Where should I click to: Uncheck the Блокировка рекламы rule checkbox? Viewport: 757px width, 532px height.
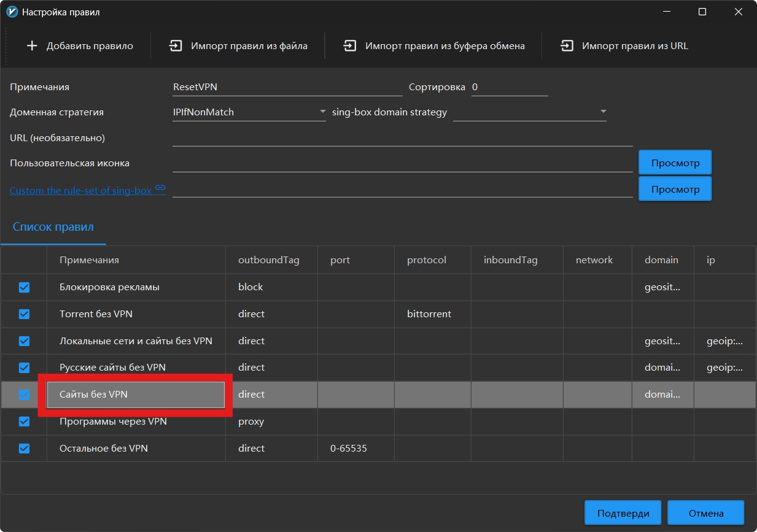(24, 287)
